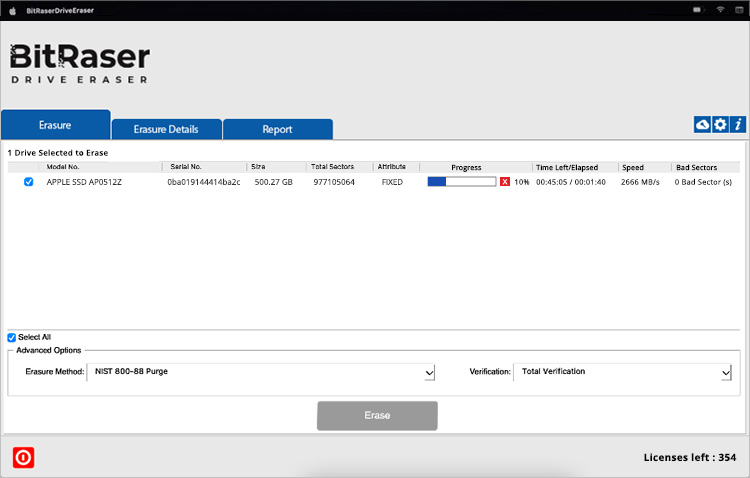750x478 pixels.
Task: Click the 500.27 GB size value
Action: pos(274,182)
